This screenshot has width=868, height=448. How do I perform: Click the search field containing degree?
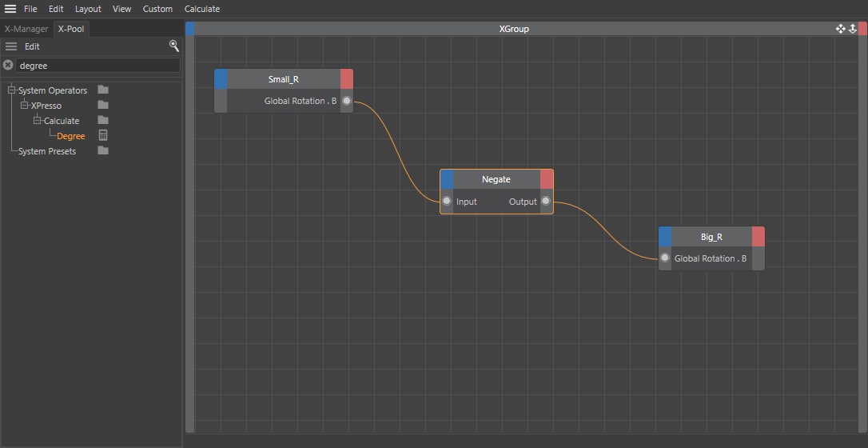click(98, 66)
